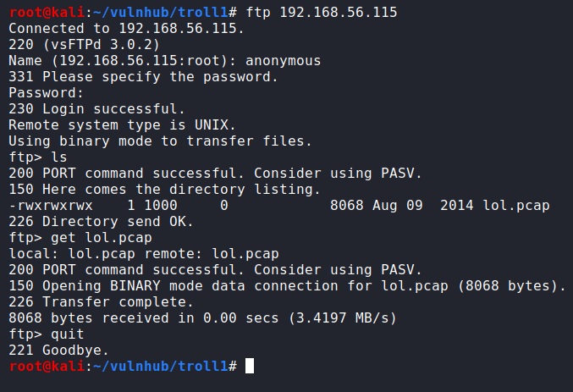This screenshot has width=573, height=392.
Task: Click the terminal cursor block at the last prompt
Action: (248, 366)
